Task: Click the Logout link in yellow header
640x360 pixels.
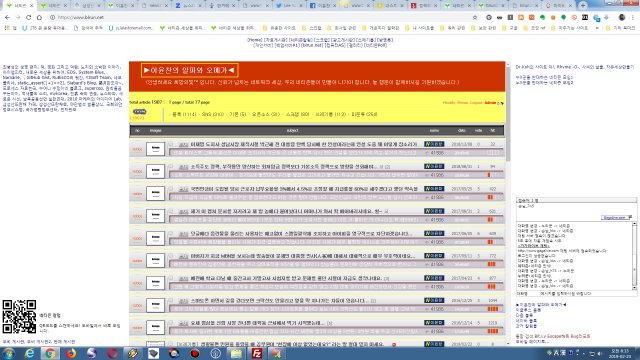Action: click(476, 102)
